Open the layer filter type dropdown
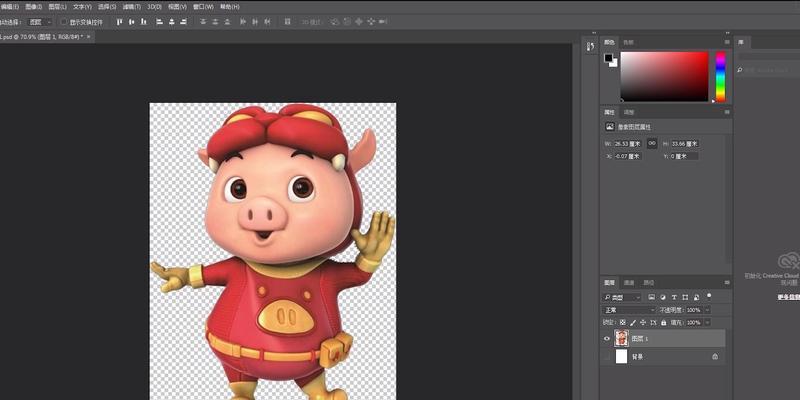This screenshot has height=400, width=800. [x=622, y=297]
